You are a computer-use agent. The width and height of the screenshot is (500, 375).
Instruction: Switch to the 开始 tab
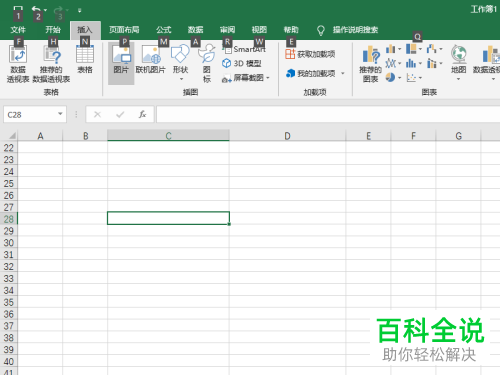(53, 30)
